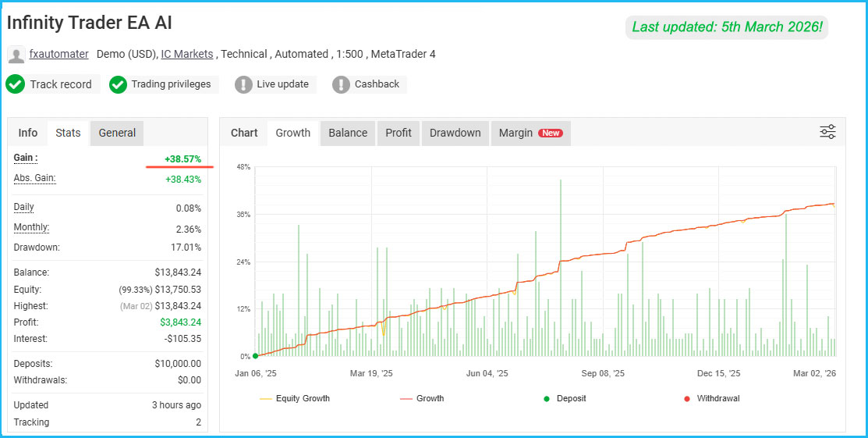868x438 pixels.
Task: Click the 'Last updated: 5th March 2026!' banner
Action: 727,27
